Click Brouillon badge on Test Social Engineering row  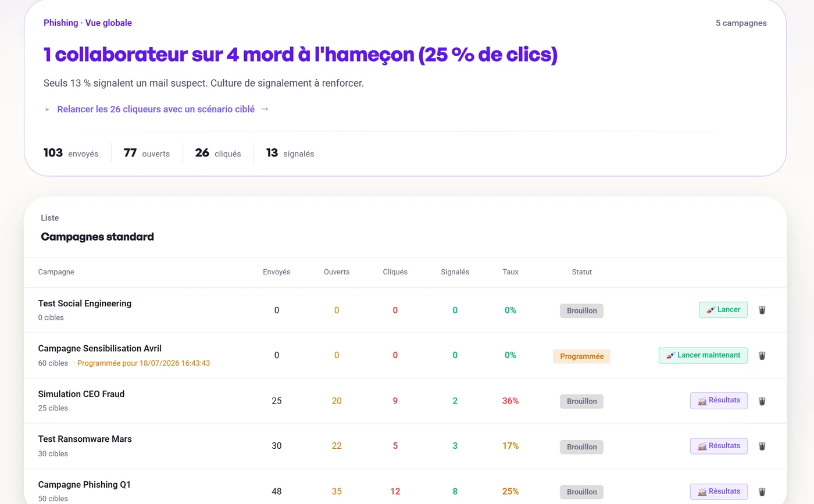tap(581, 310)
